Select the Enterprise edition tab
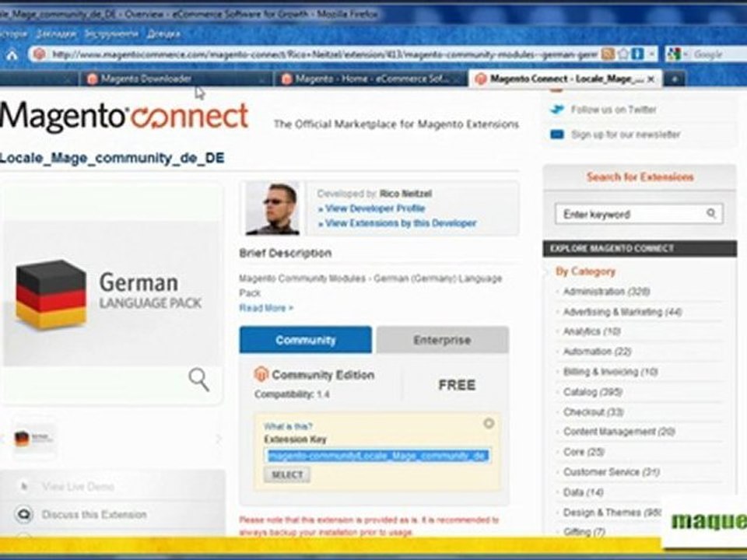The width and height of the screenshot is (747, 560). pos(442,340)
